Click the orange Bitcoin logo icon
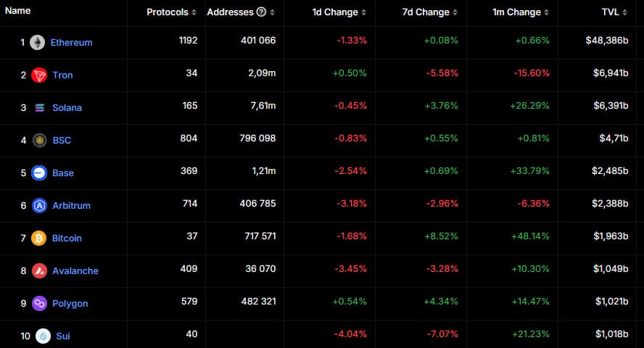 point(39,238)
